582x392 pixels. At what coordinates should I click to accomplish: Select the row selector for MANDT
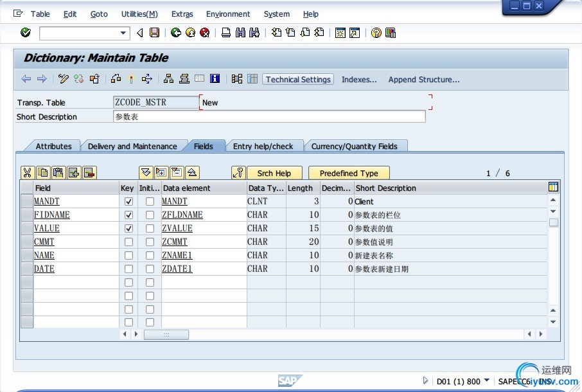coord(27,202)
